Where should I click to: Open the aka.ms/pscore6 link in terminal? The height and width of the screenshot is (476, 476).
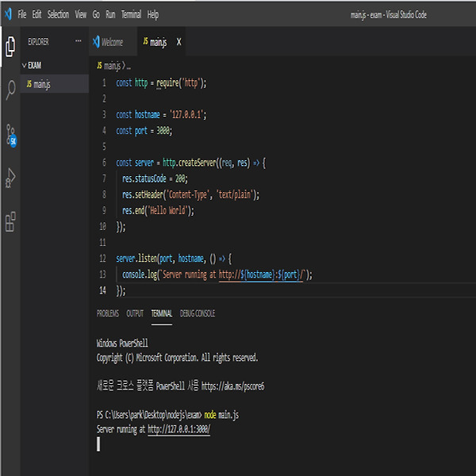tap(232, 386)
